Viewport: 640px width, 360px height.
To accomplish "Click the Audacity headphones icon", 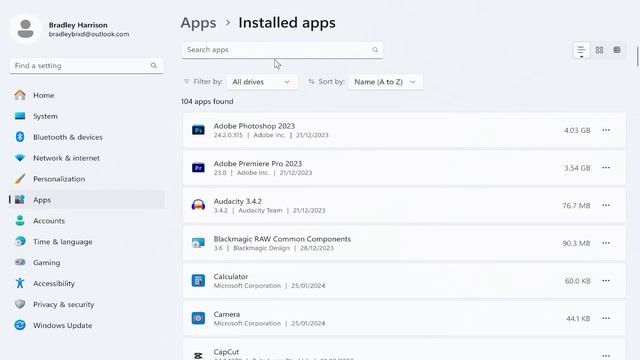I will [198, 205].
